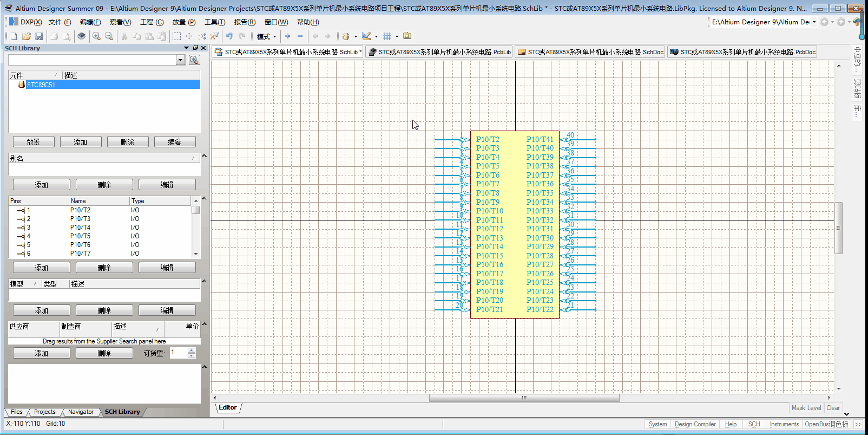Deselect all objects (toolbar icon)
Viewport: 868px width, 435px height.
coord(202,36)
